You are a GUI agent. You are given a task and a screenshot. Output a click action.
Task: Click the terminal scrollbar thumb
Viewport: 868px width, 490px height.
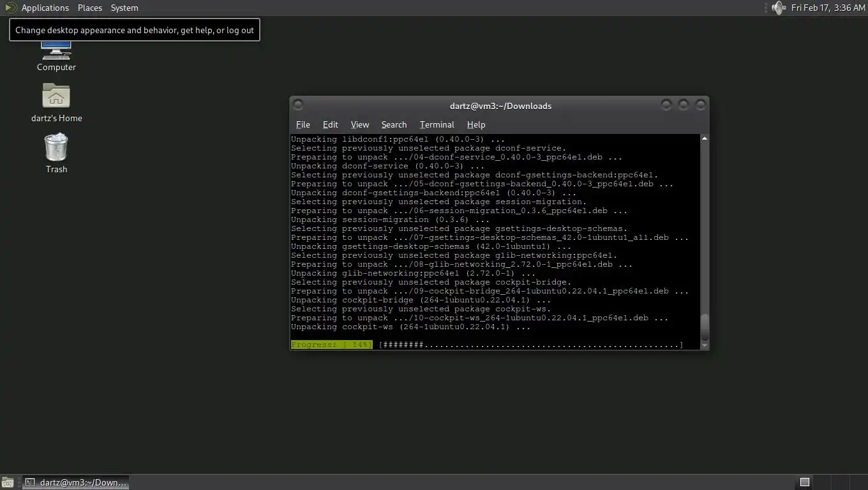705,328
